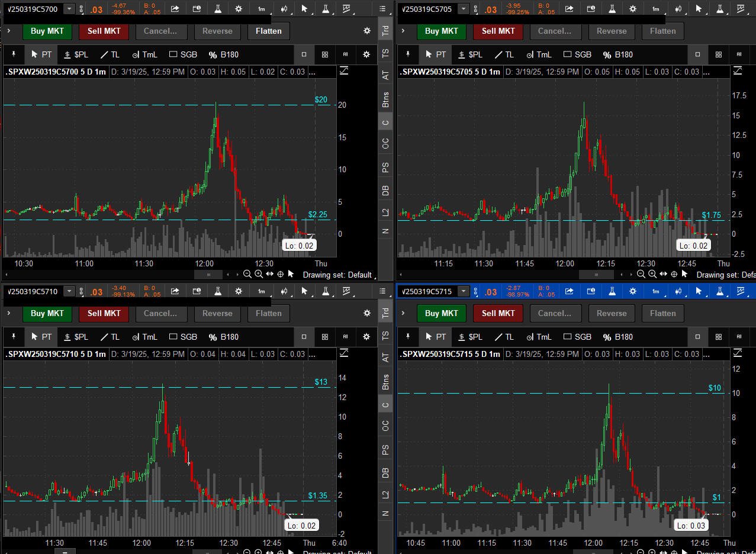Click the share icon in the C5700 chart toolbar

tap(175, 9)
